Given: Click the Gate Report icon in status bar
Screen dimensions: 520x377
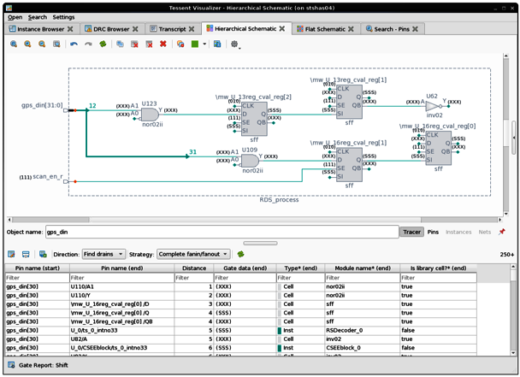Looking at the screenshot, I should pos(11,365).
